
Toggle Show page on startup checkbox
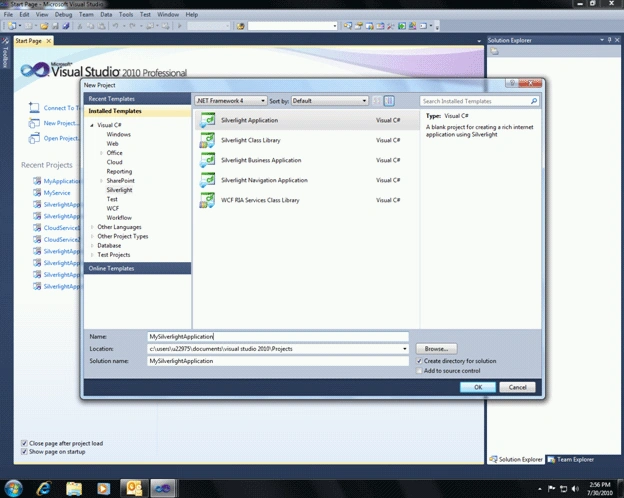point(24,452)
